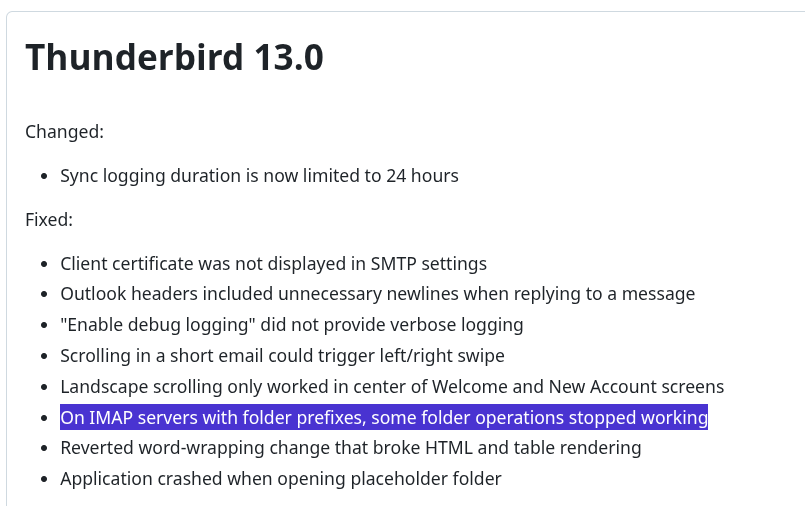Click the bullet before "Client certificate"
The height and width of the screenshot is (506, 805).
[44, 265]
